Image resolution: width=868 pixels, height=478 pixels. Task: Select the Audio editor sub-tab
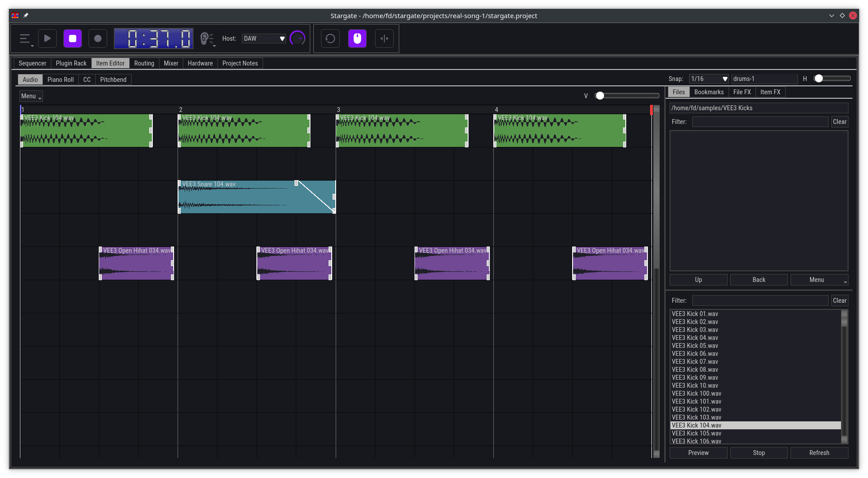pyautogui.click(x=30, y=80)
